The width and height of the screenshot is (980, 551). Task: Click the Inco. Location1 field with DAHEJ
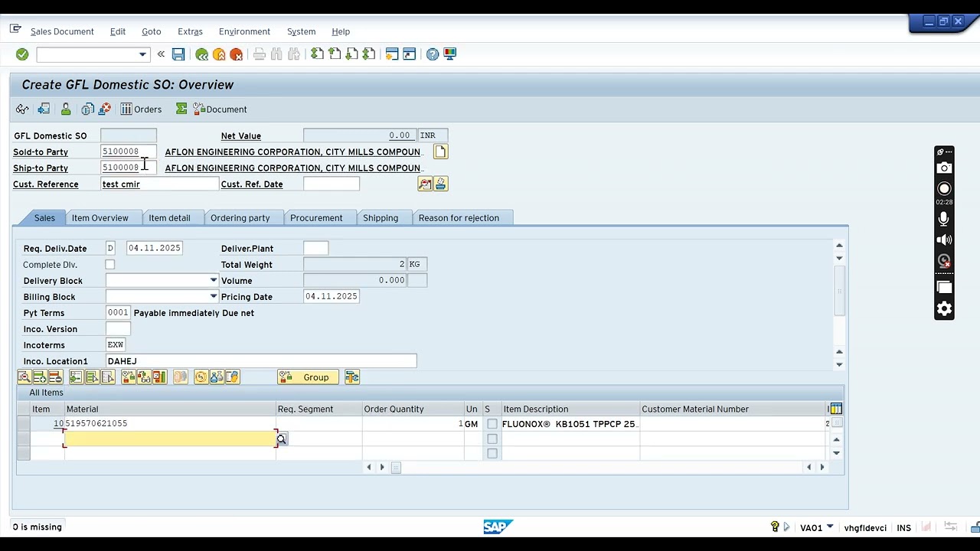(261, 361)
